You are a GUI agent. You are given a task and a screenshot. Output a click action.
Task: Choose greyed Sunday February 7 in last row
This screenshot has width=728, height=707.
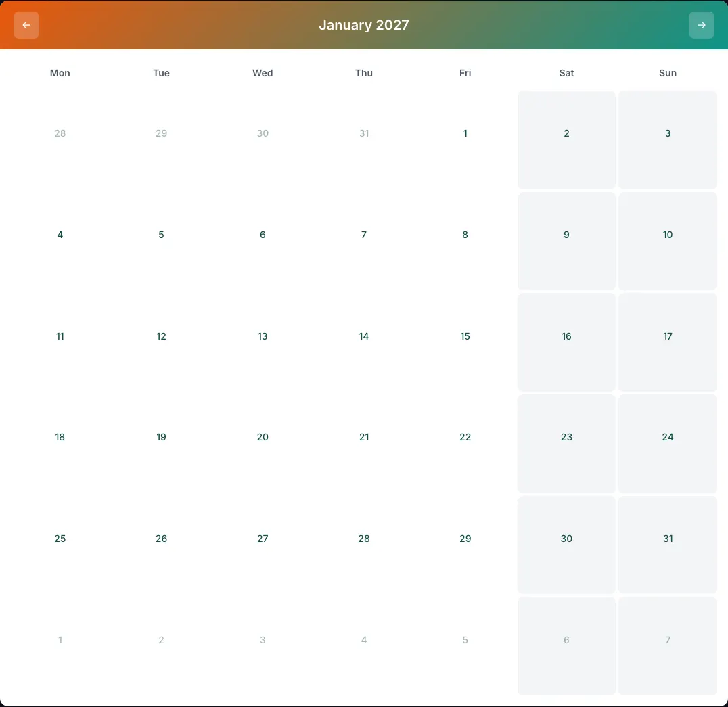pyautogui.click(x=668, y=645)
